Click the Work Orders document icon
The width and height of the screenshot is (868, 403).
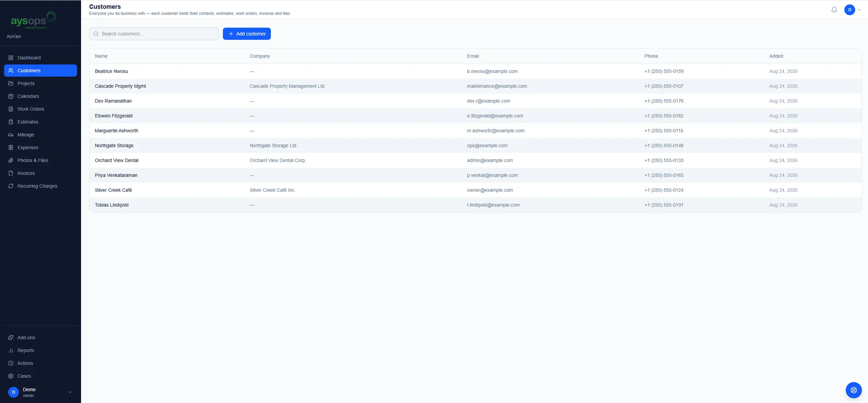click(x=11, y=109)
